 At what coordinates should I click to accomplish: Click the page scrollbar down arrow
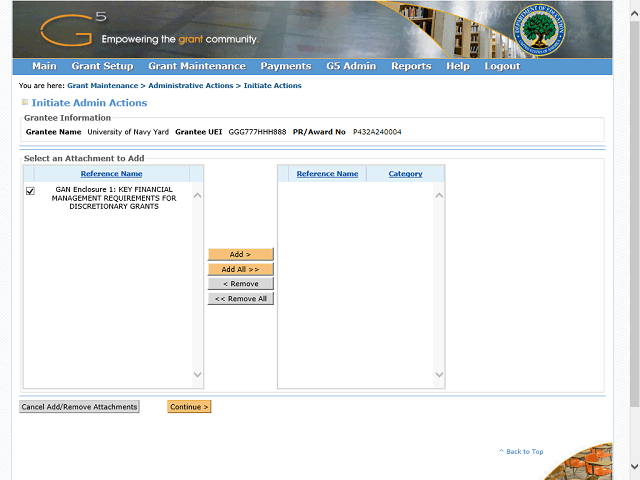[634, 466]
